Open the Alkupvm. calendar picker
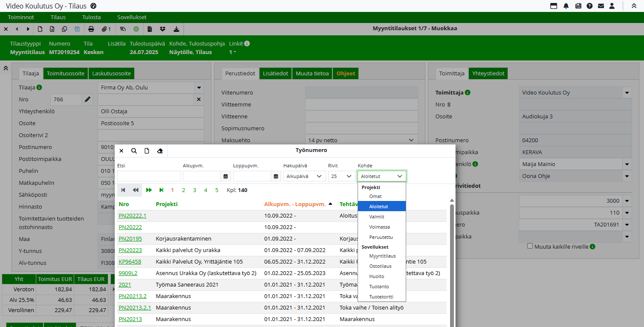Screen dimensions: 644x327 (x=226, y=176)
